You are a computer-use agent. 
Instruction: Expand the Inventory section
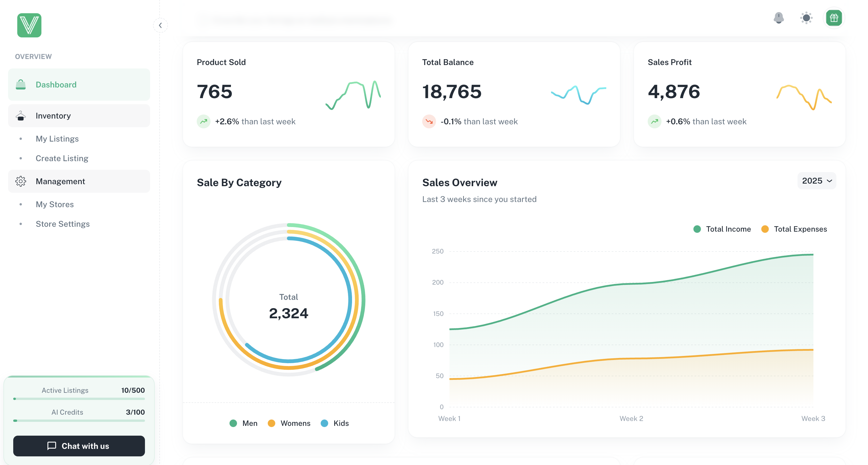pos(79,116)
